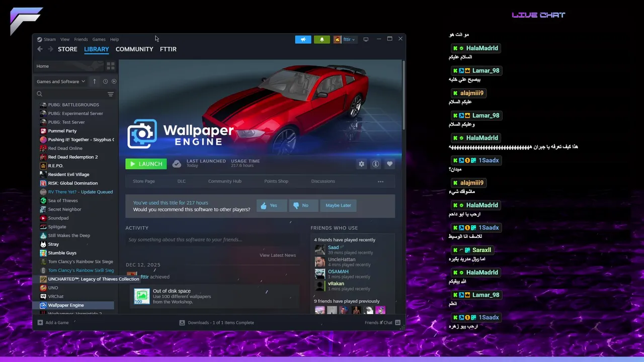The width and height of the screenshot is (644, 362).
Task: Toggle sort order arrow in library sidebar
Action: [x=94, y=81]
